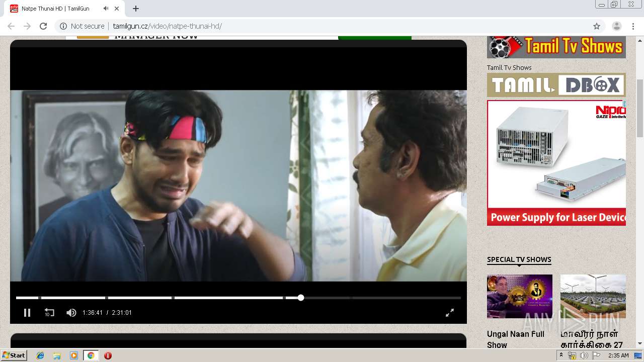
Task: Go back to previous page
Action: pos(11,26)
